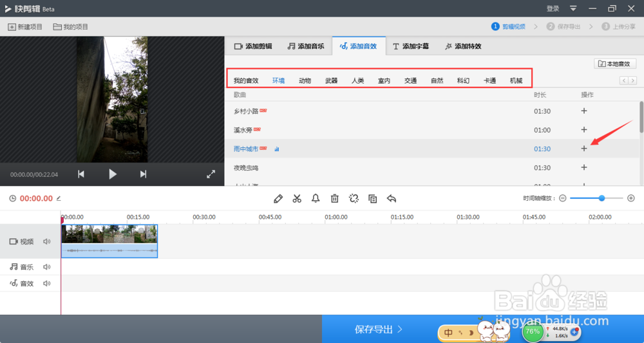Click 本地音效 button
The image size is (644, 343).
(x=615, y=64)
